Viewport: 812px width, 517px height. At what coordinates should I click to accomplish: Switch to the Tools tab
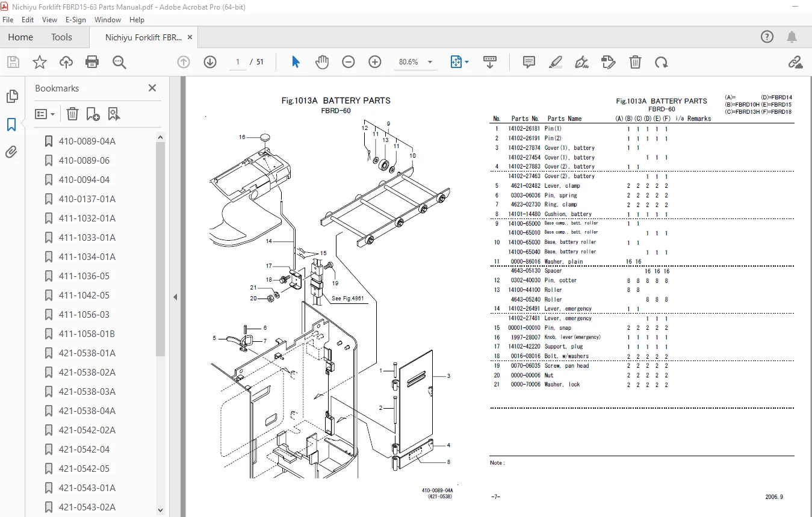[61, 37]
